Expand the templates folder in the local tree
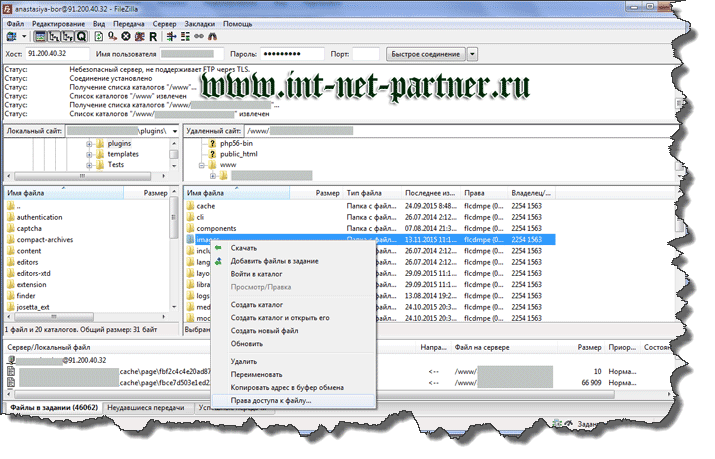Viewport: 715px width, 459px height. coord(89,155)
